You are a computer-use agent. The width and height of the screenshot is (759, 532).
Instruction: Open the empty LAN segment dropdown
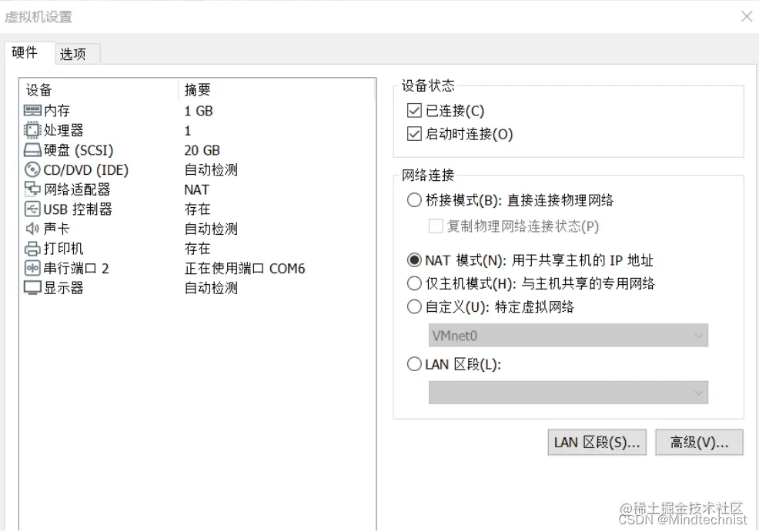click(568, 393)
